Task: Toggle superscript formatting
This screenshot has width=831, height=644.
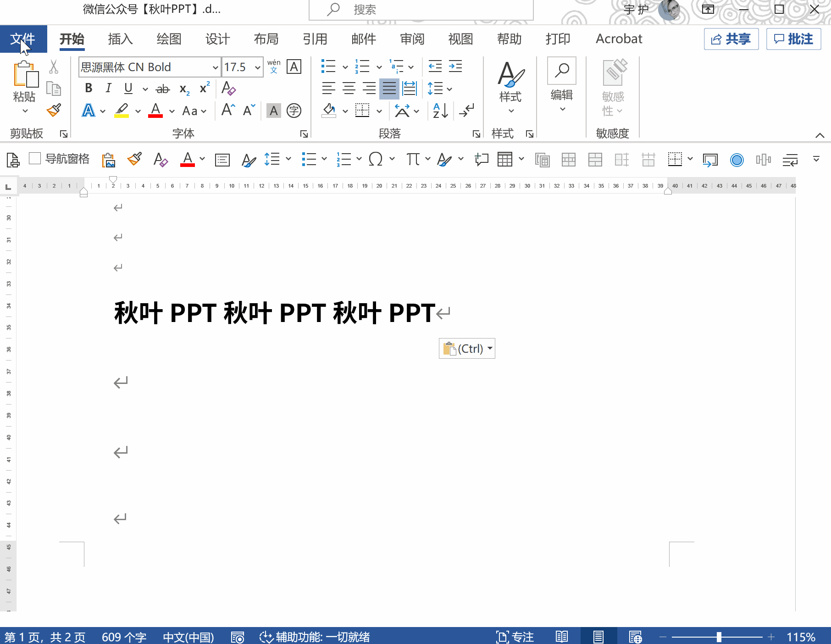Action: 205,88
